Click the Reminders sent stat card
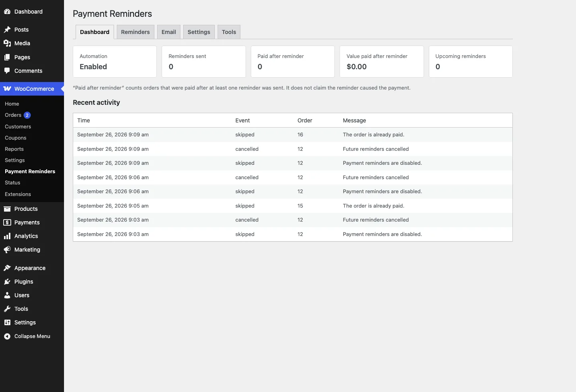Viewport: 576px width, 392px height. pos(204,62)
